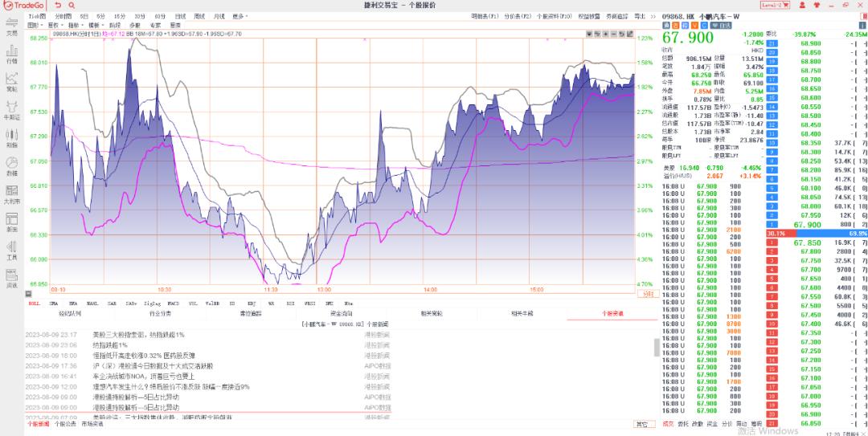This screenshot has height=436, width=868.
Task: Toggle the EMA indicator
Action: (x=73, y=304)
